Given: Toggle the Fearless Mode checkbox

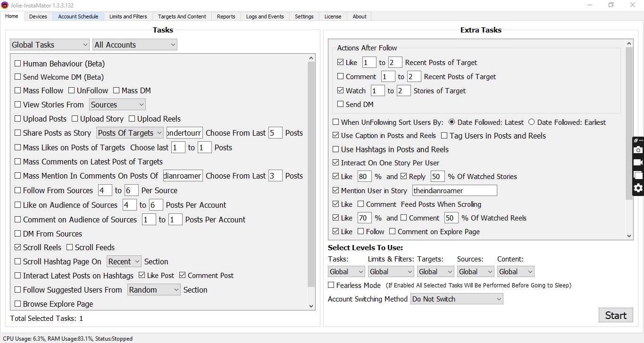Looking at the screenshot, I should [331, 285].
